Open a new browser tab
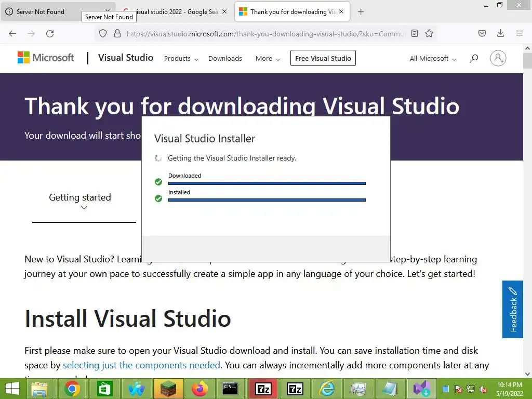 click(x=361, y=12)
